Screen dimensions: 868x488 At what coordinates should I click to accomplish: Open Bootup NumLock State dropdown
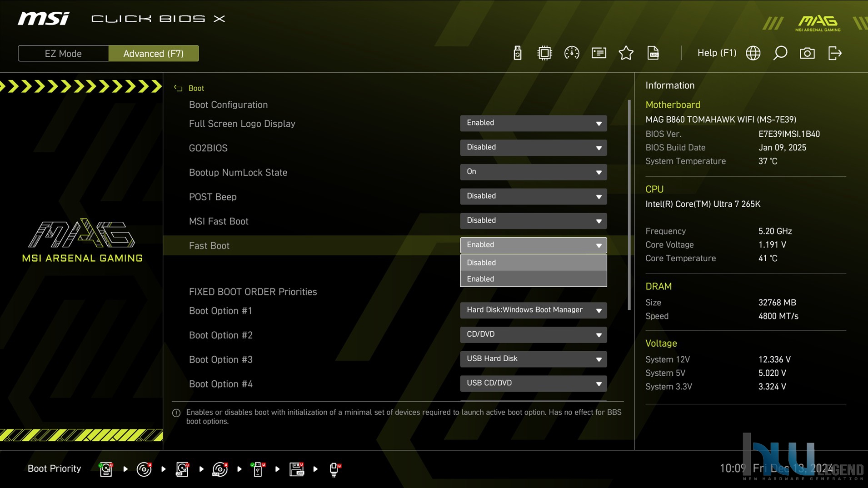click(533, 172)
